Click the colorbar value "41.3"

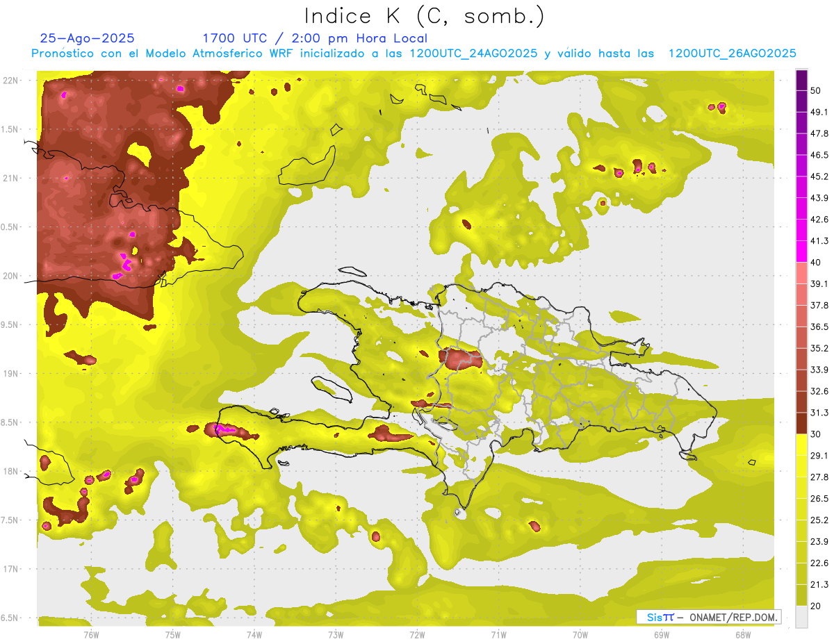(819, 241)
